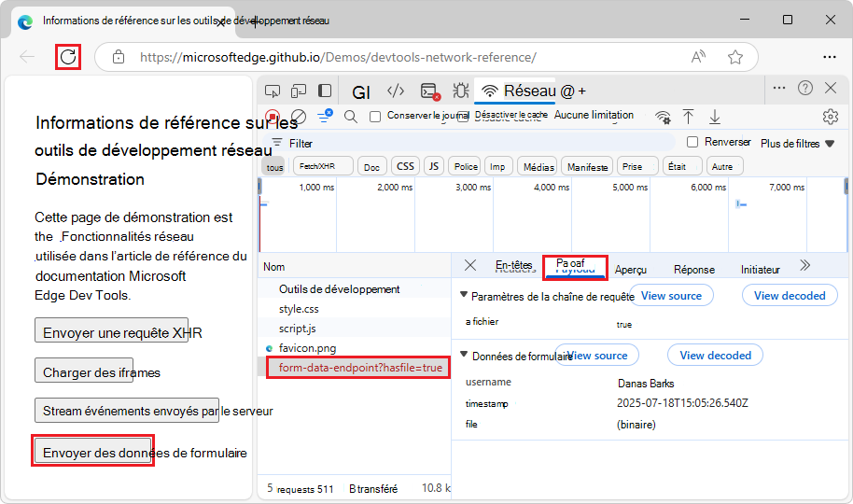The width and height of the screenshot is (853, 504).
Task: Toggle the sidebar panel icon in DevTools
Action: pos(325,91)
